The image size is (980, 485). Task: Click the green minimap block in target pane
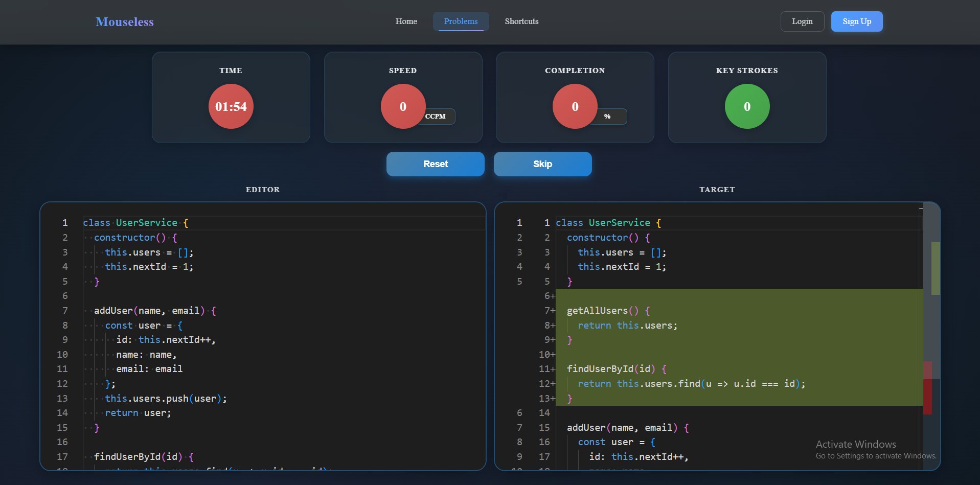pyautogui.click(x=936, y=268)
